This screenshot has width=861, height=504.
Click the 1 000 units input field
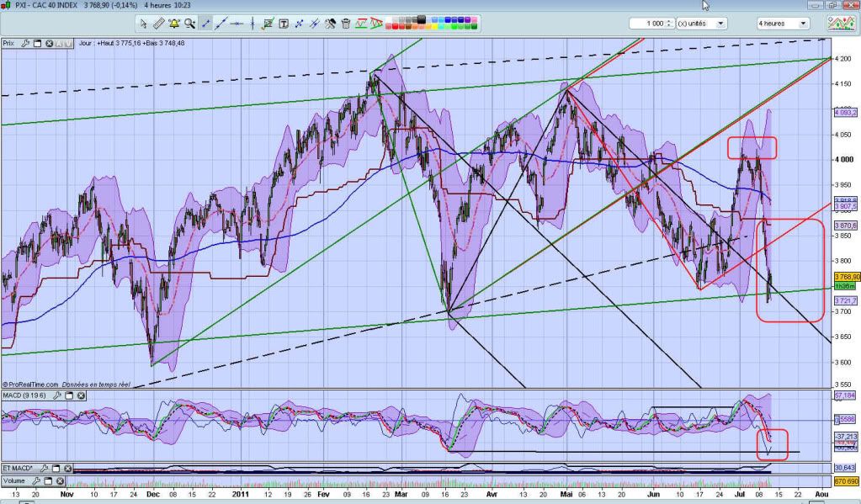click(652, 24)
